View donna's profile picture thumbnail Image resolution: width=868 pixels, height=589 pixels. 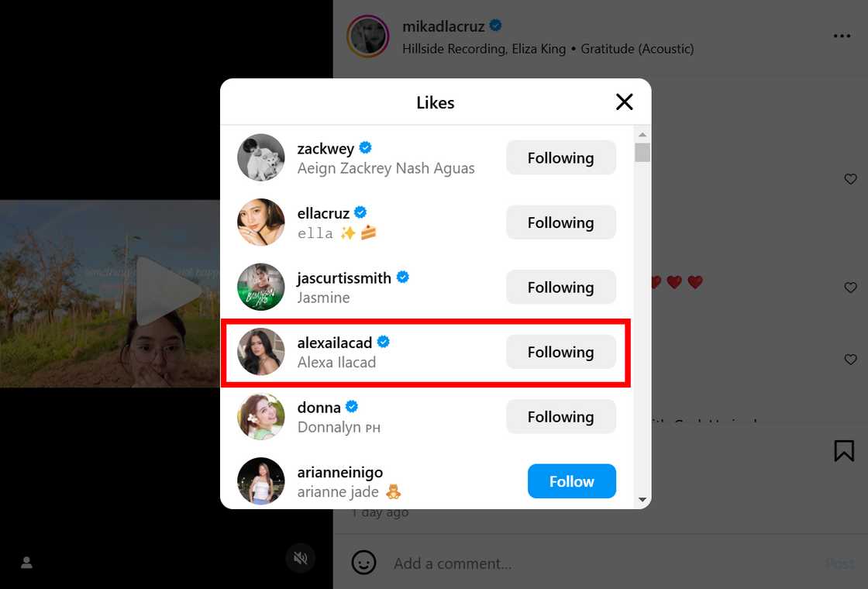pos(261,416)
